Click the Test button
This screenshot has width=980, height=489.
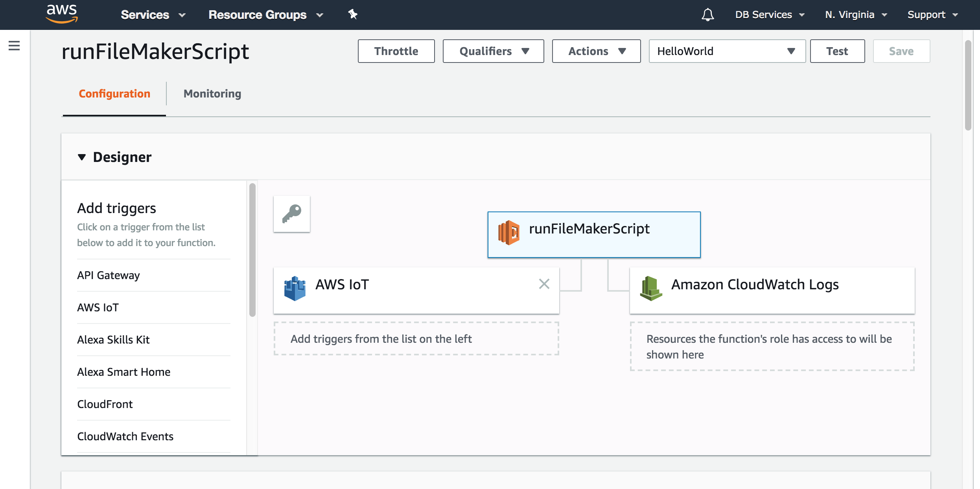[x=837, y=51]
